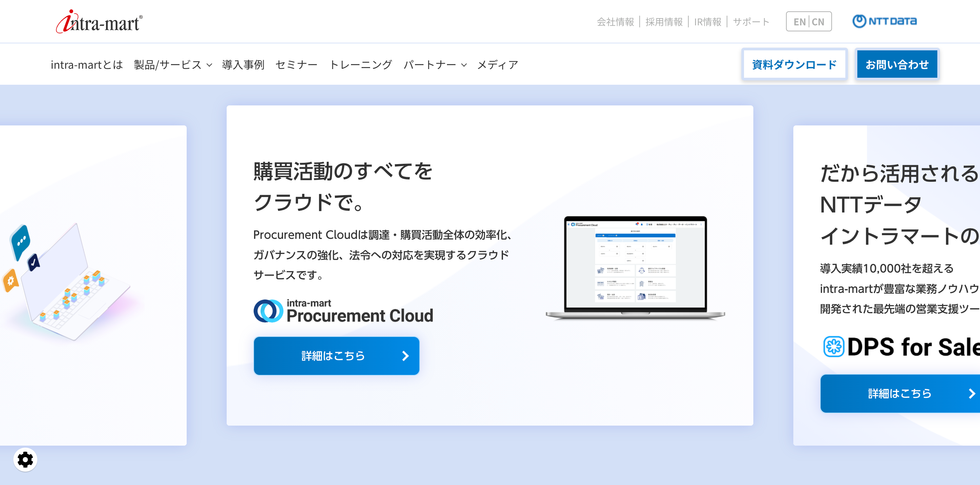Click arrow on center 詳細はこちら button
Viewport: 980px width, 485px height.
pyautogui.click(x=405, y=356)
